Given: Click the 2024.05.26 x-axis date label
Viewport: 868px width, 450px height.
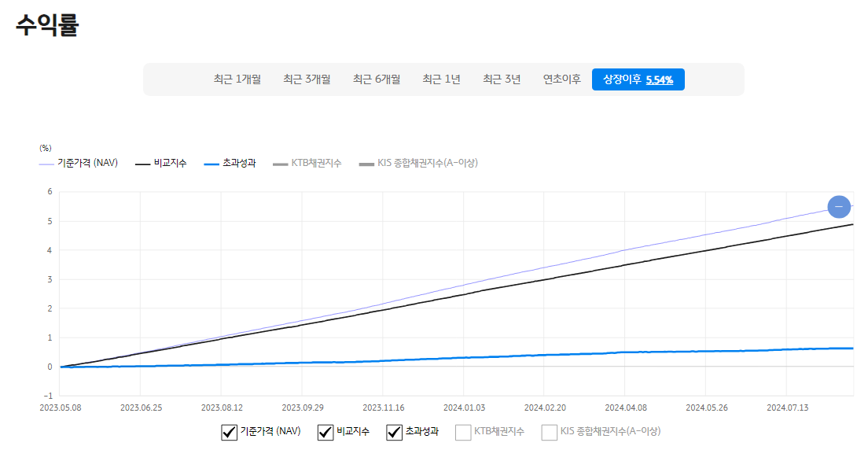Looking at the screenshot, I should click(x=707, y=408).
